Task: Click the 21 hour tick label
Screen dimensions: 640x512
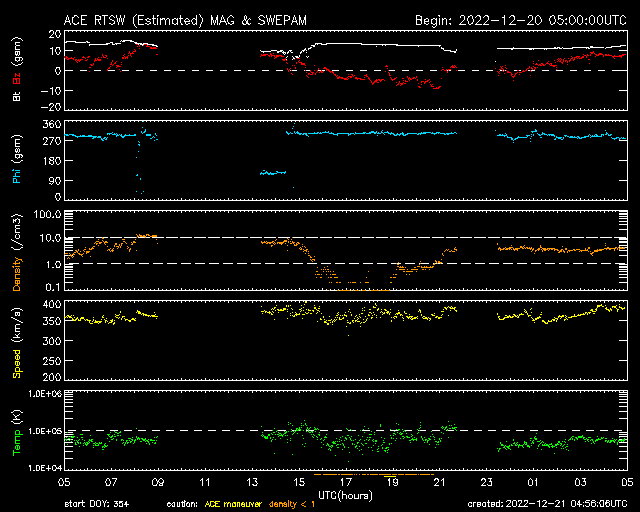Action: pyautogui.click(x=439, y=482)
